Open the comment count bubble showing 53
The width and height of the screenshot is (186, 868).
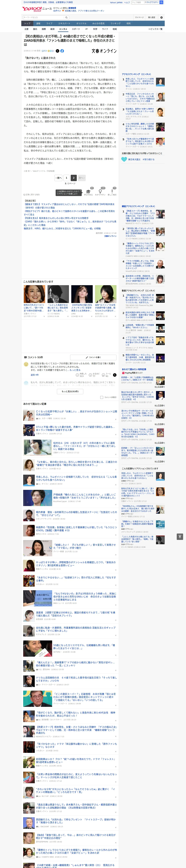[x=44, y=51]
